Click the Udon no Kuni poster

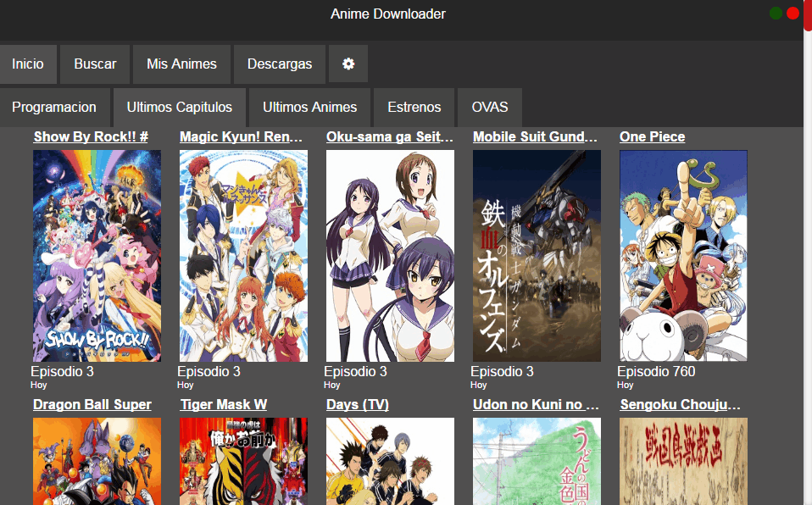tap(537, 462)
